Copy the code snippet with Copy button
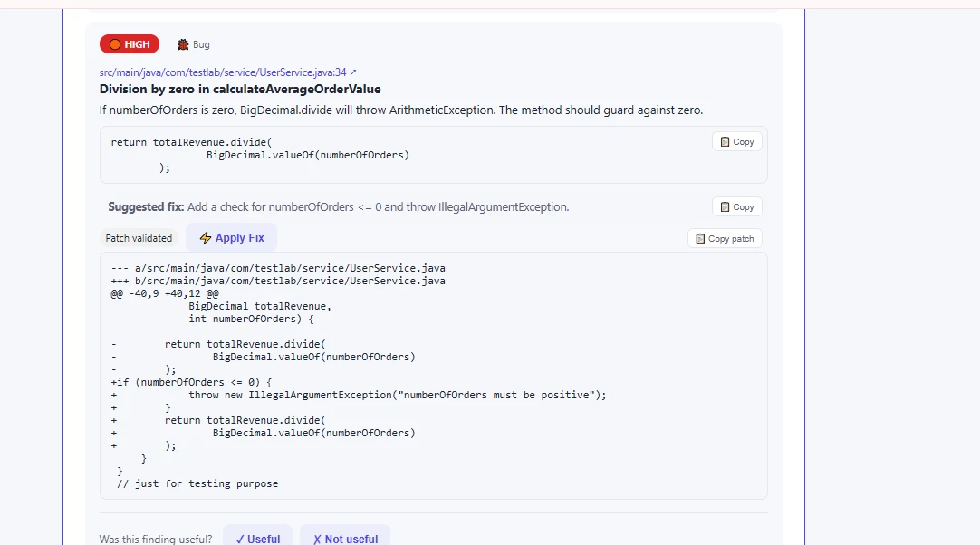 tap(737, 142)
